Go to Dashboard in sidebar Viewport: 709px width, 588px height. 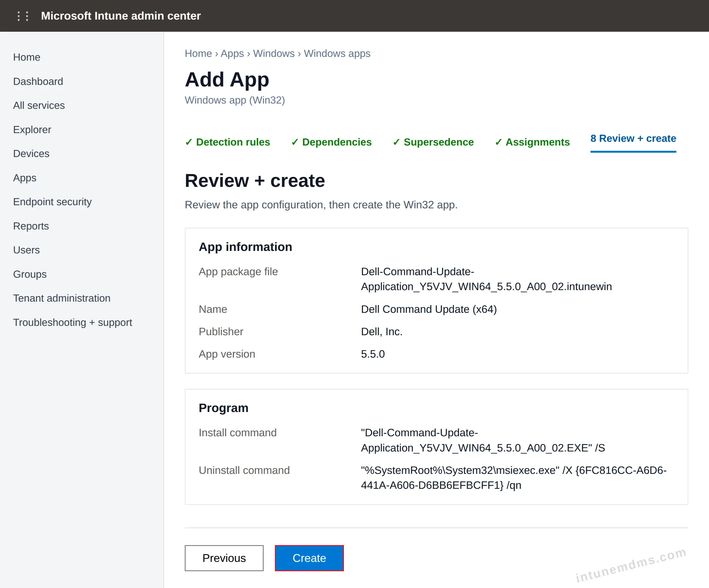[38, 81]
